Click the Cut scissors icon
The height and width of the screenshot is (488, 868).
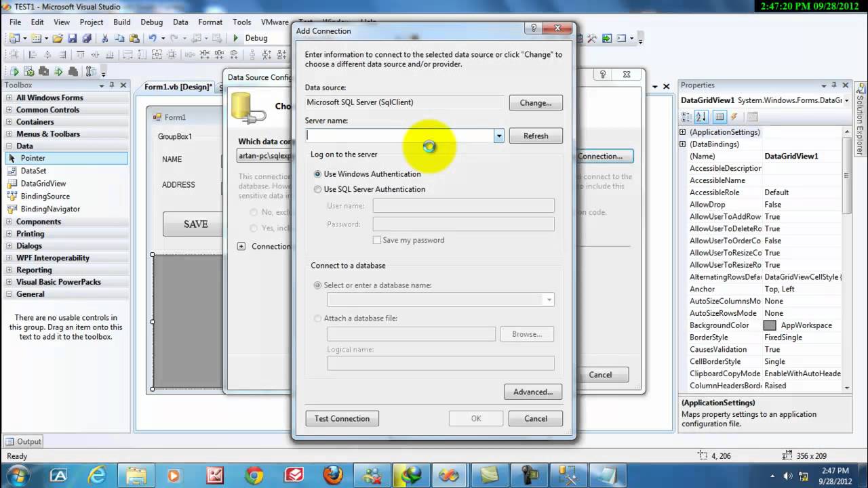point(105,39)
